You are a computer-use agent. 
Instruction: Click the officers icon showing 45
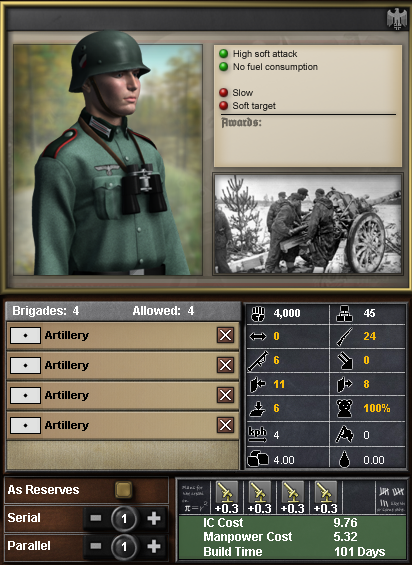tap(345, 313)
